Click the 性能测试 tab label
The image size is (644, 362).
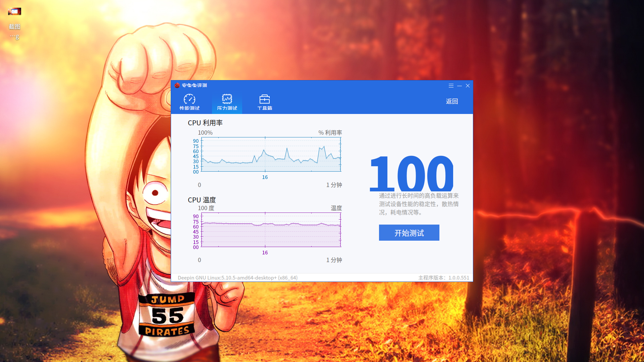click(x=190, y=108)
